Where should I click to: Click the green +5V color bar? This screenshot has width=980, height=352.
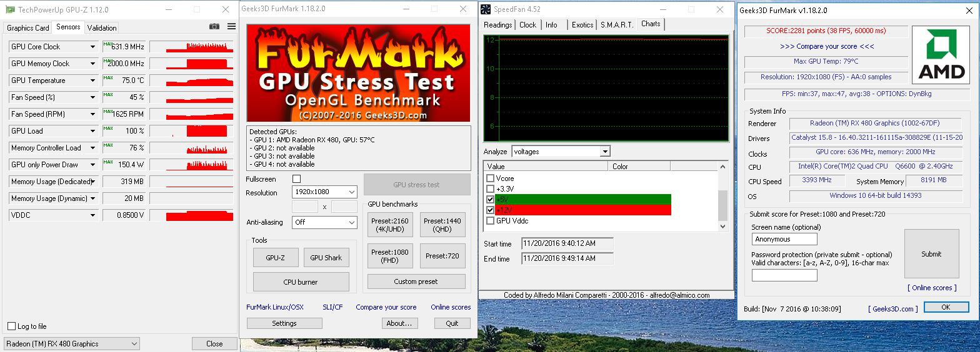[x=582, y=200]
